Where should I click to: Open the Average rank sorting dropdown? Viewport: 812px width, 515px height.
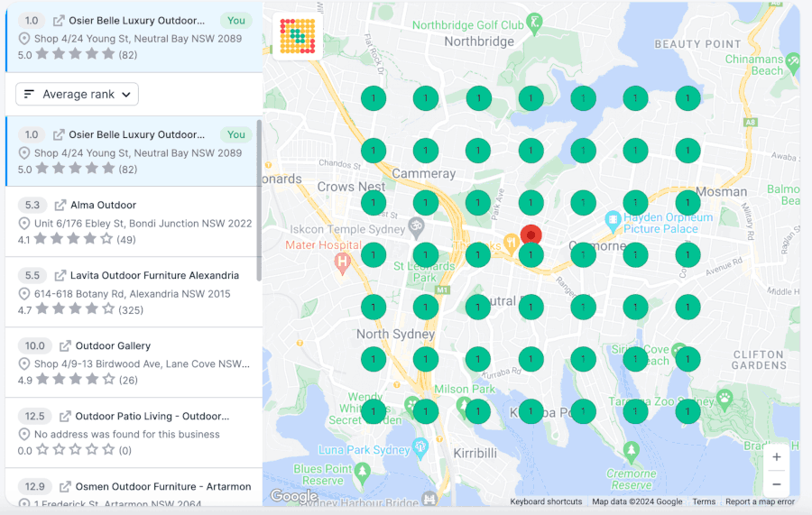pyautogui.click(x=78, y=94)
